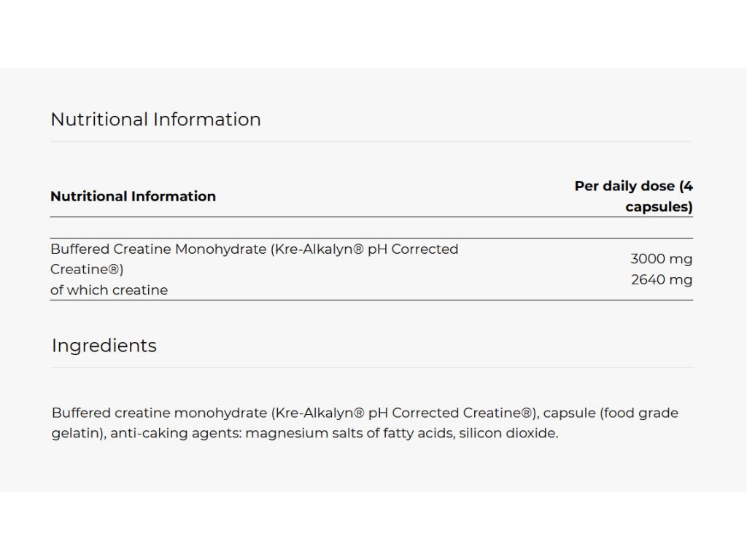Select the "3000 mg" value
Viewport: 747px width, 560px height.
point(661,259)
